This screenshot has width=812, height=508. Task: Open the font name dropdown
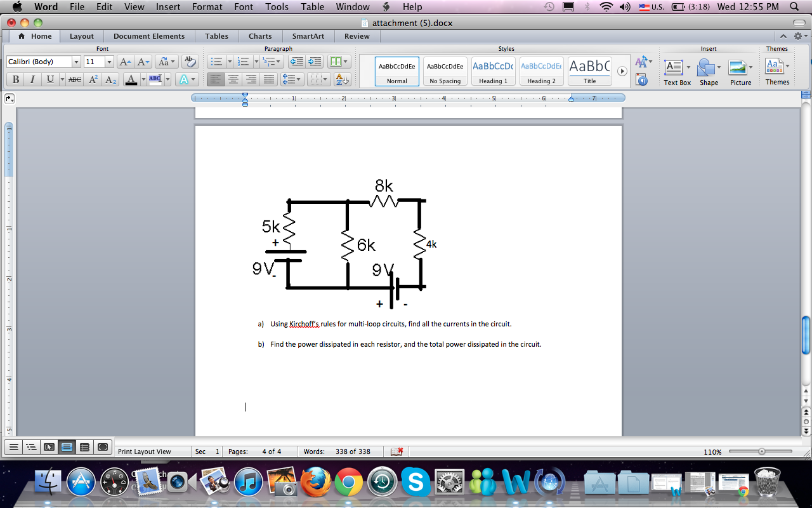point(75,62)
